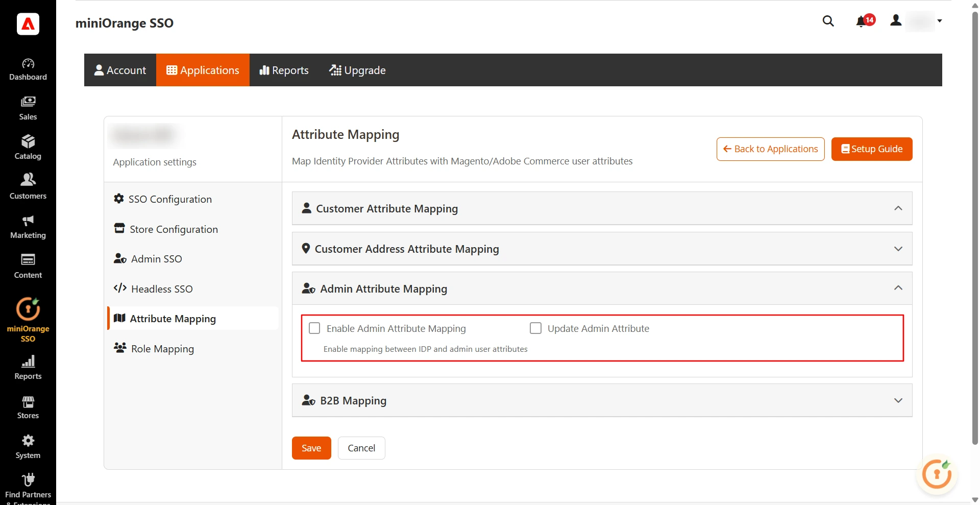Screen dimensions: 980x505
Task: Open Store Configuration settings menu
Action: pyautogui.click(x=193, y=229)
